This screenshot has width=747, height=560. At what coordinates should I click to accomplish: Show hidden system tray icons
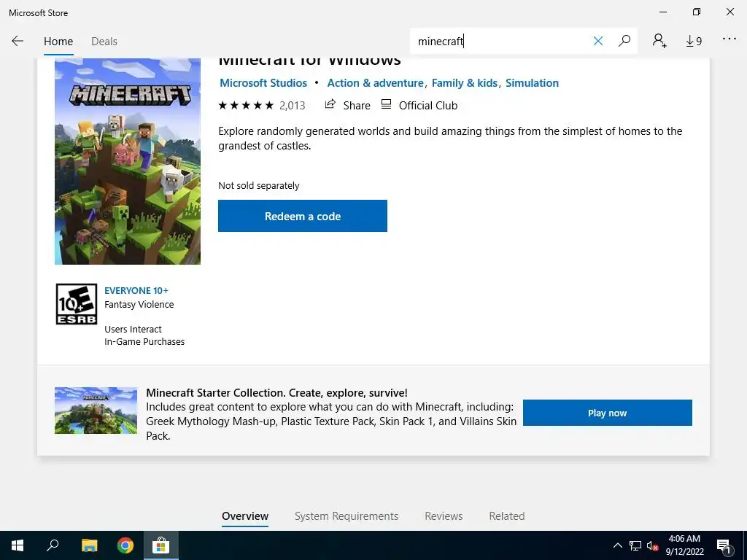(x=617, y=545)
